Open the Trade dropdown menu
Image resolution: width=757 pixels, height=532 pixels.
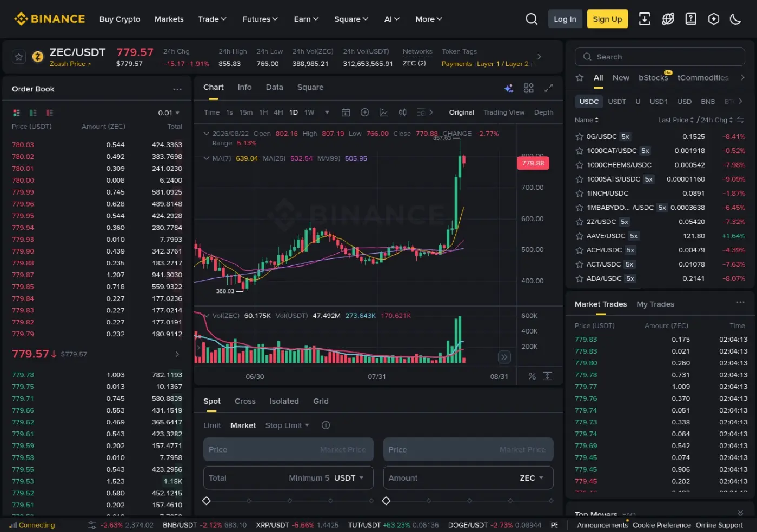point(212,19)
